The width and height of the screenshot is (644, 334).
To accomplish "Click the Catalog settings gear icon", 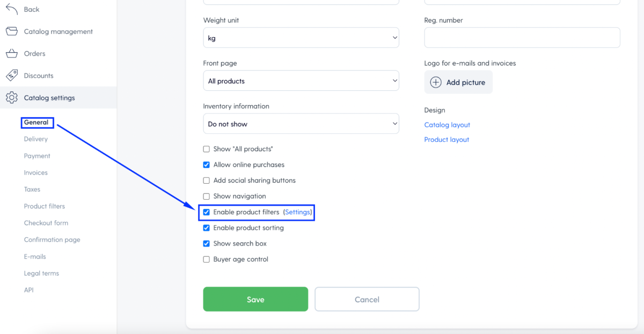I will pyautogui.click(x=12, y=98).
